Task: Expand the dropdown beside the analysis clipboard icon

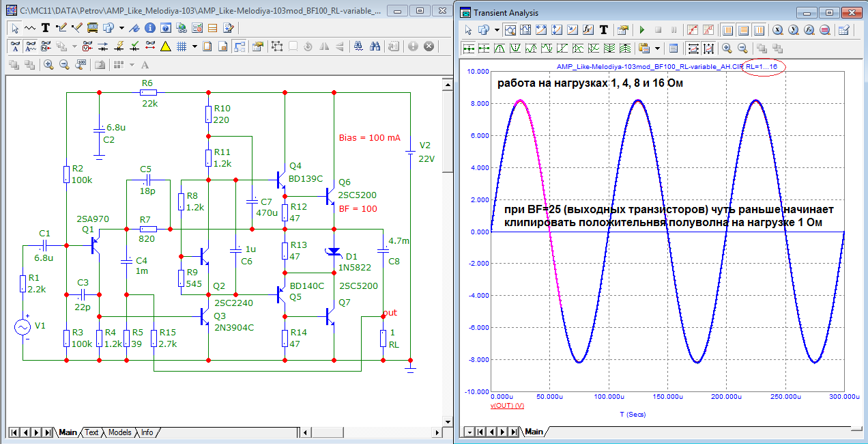Action: [658, 48]
